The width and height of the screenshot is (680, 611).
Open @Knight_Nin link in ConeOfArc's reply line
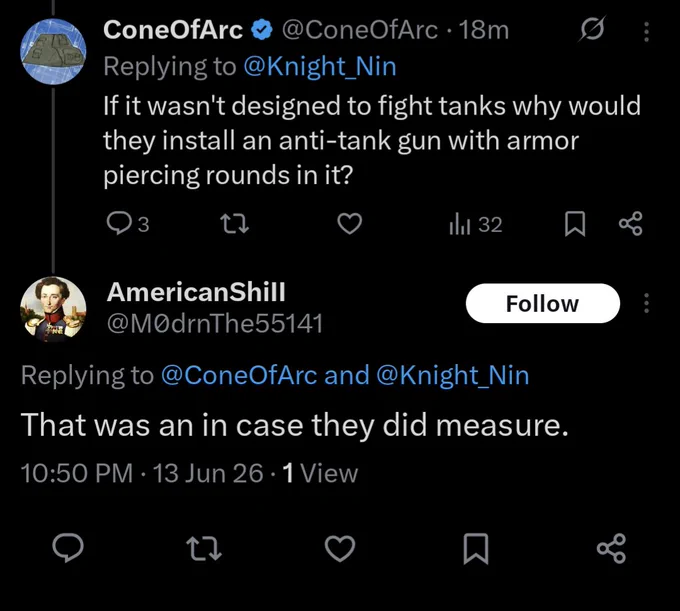[320, 66]
